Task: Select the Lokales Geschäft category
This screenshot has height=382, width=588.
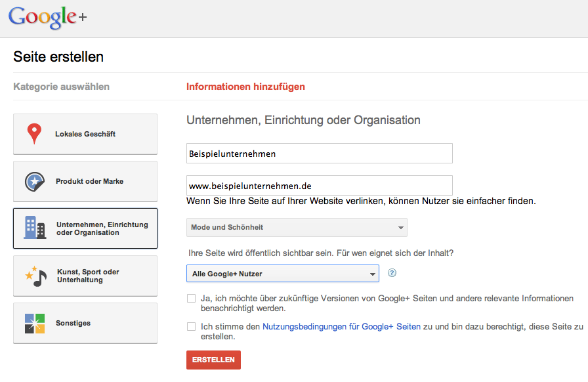Action: coord(85,134)
